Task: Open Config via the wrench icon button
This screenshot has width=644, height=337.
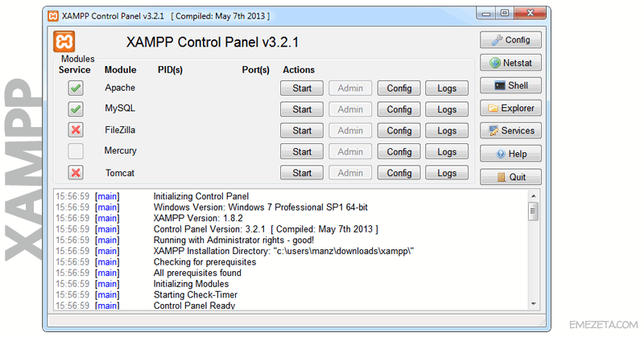Action: tap(510, 40)
